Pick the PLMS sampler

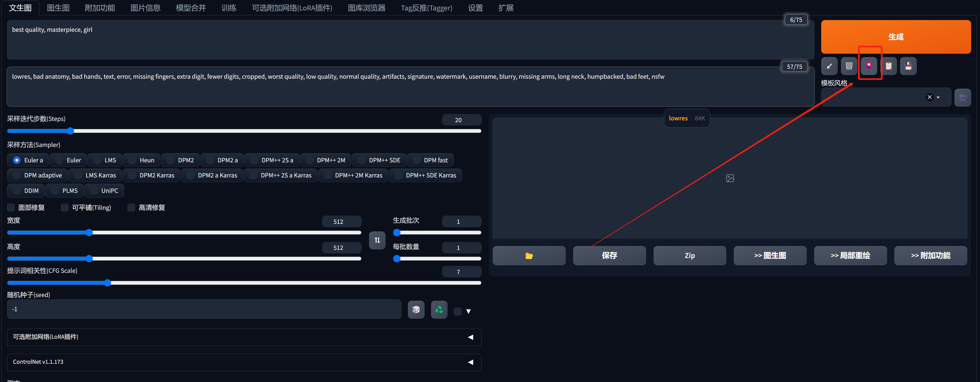coord(64,190)
